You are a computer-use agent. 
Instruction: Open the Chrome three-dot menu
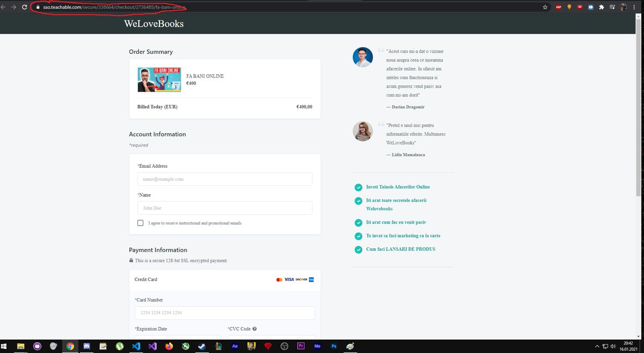635,7
